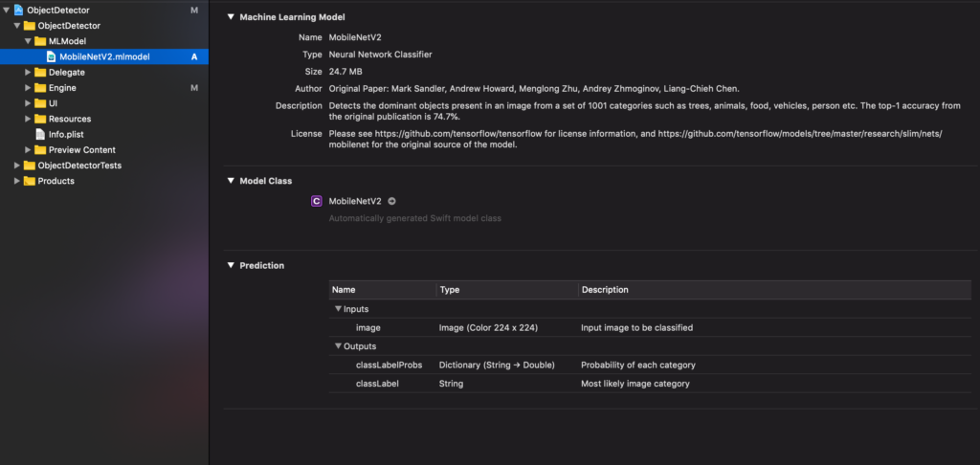
Task: Click 'Input image to be classified' description
Action: pos(636,327)
